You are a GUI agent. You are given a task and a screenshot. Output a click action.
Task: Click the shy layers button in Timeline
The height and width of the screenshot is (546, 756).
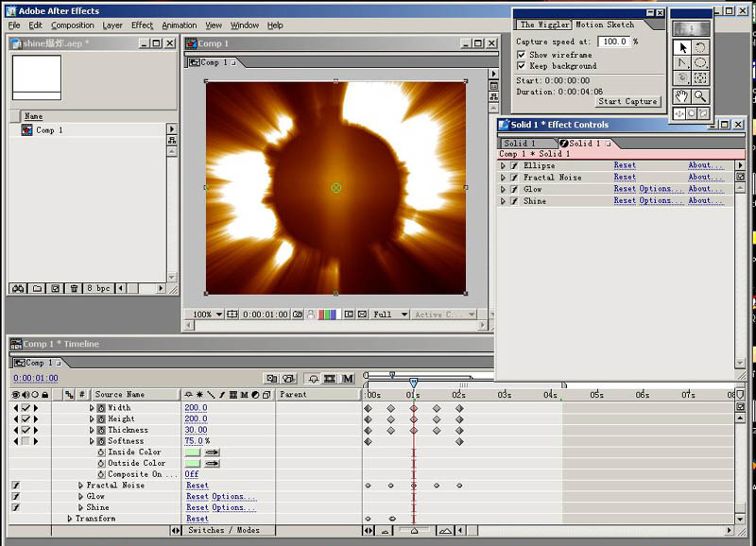tap(313, 379)
